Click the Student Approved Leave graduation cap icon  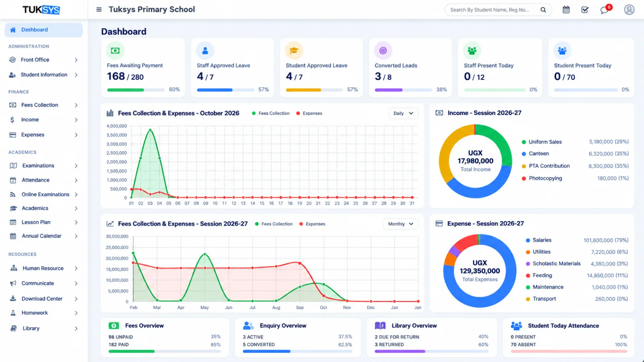[294, 51]
